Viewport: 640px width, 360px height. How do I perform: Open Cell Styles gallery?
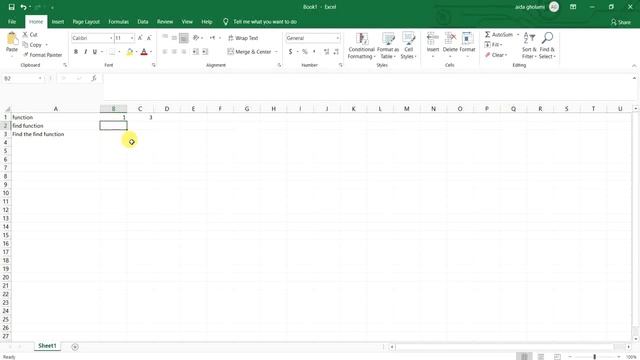408,46
